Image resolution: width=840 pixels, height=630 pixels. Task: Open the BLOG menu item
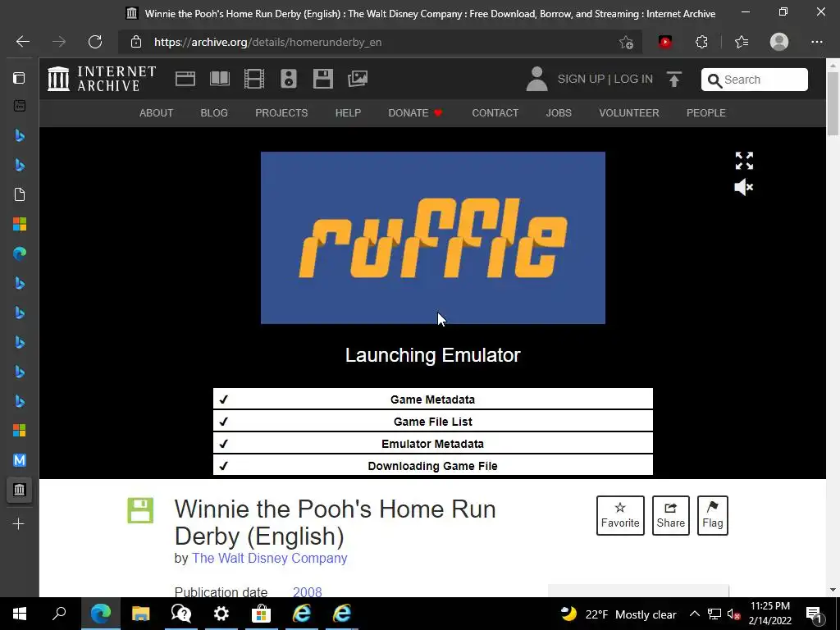(214, 113)
